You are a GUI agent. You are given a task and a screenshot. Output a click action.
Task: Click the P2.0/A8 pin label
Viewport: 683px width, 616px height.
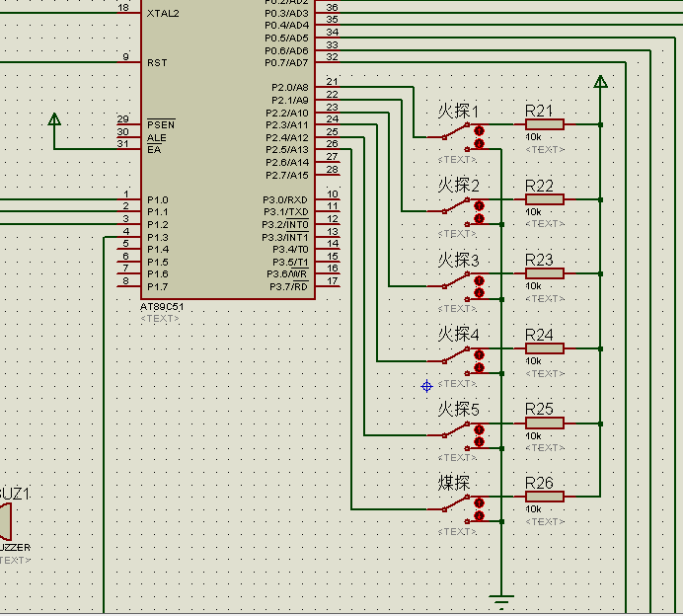(289, 88)
